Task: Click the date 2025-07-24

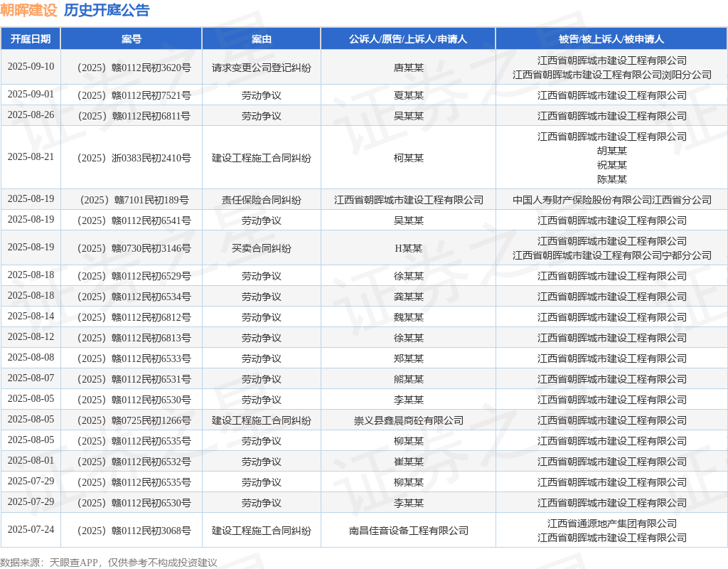Action: pyautogui.click(x=31, y=529)
